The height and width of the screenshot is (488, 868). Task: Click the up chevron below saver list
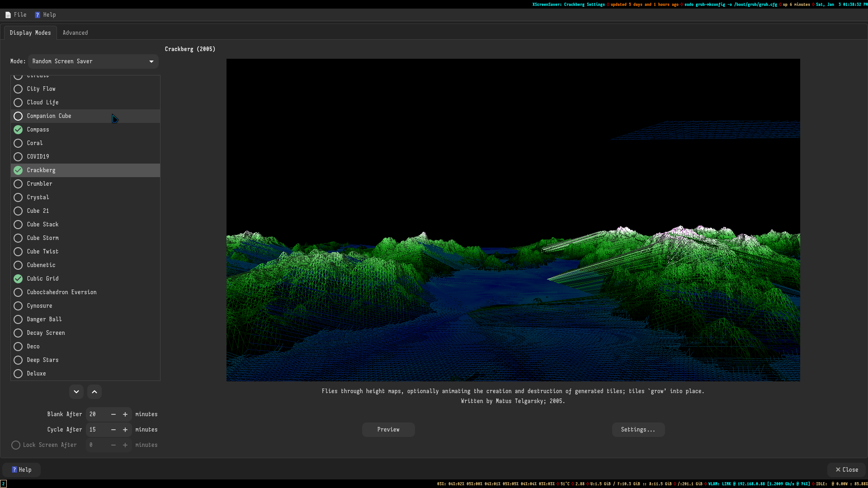tap(94, 392)
